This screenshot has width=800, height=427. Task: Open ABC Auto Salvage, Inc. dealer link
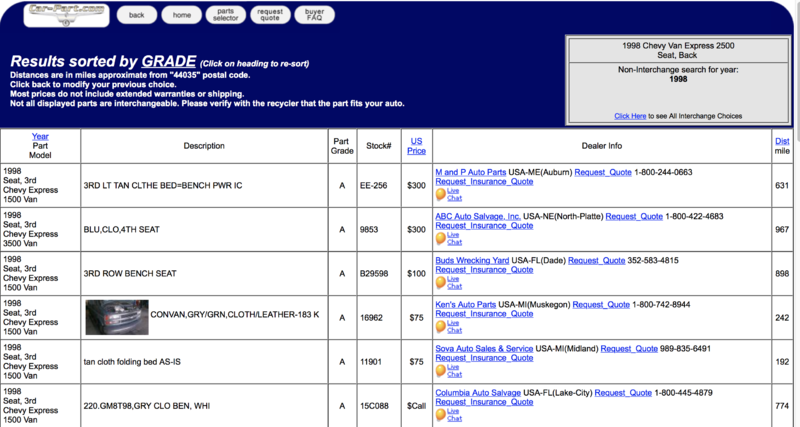click(x=478, y=216)
